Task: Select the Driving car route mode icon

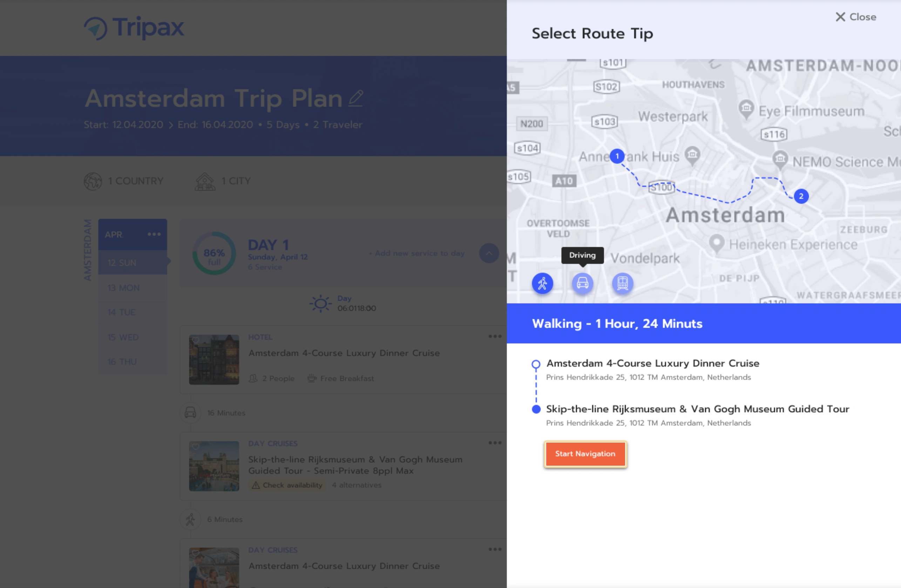Action: (x=582, y=283)
